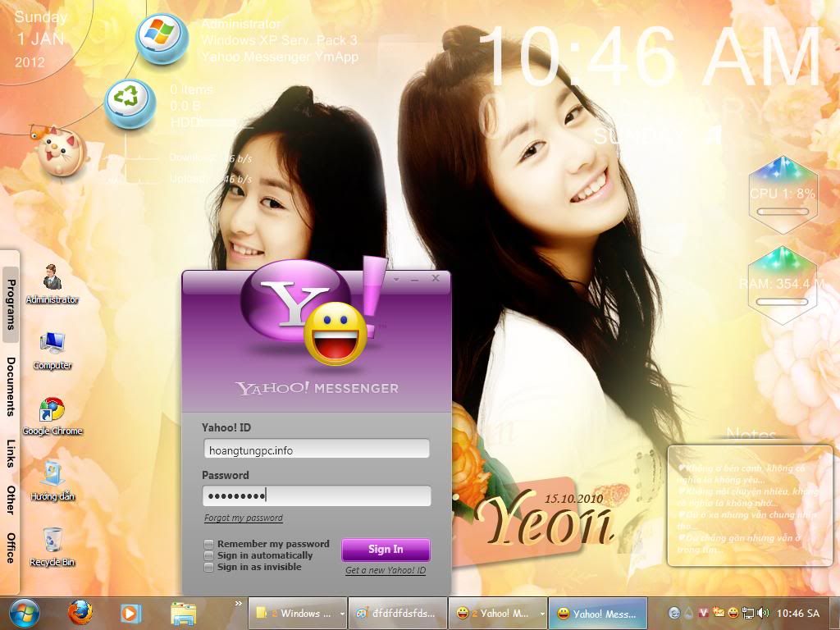840x630 pixels.
Task: Open dropdown arrow of Windows taskbar group
Action: pos(342,614)
